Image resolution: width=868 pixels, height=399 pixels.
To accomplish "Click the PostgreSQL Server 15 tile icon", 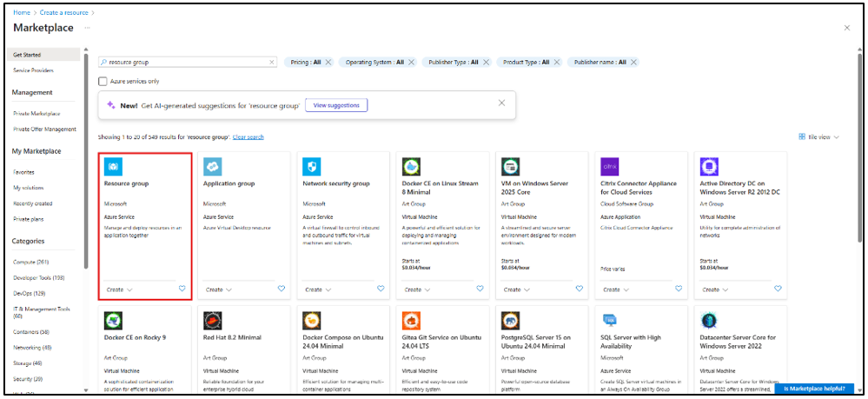I will pos(511,321).
